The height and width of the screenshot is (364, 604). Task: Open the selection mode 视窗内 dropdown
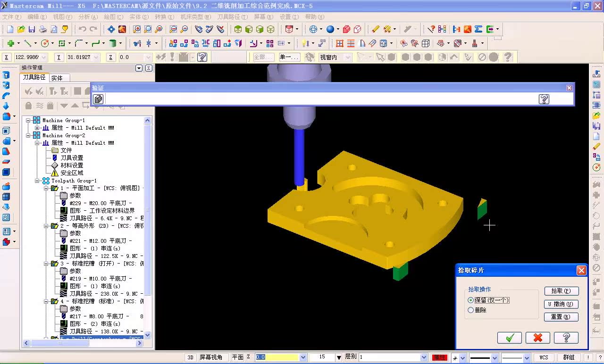tap(348, 57)
